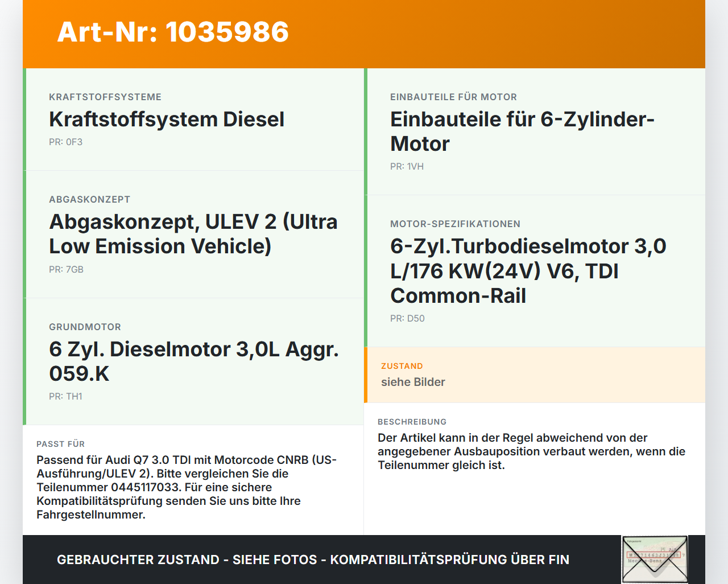Click the Art-Nr: 1035986 heading

173,32
